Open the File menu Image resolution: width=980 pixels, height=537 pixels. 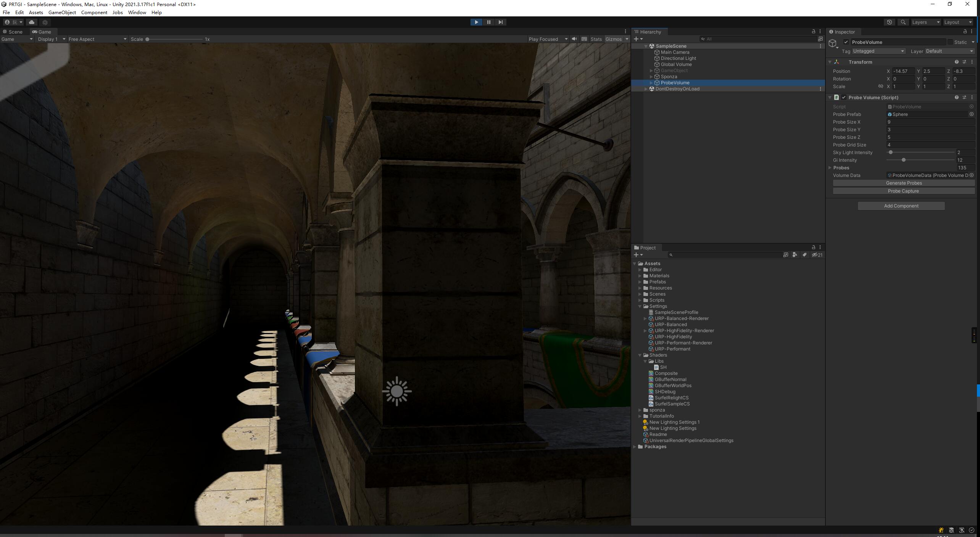[6, 12]
